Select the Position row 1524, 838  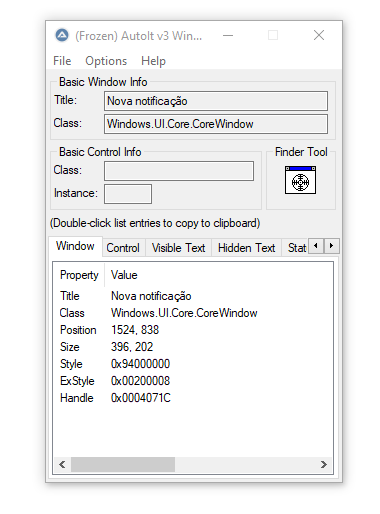point(193,330)
